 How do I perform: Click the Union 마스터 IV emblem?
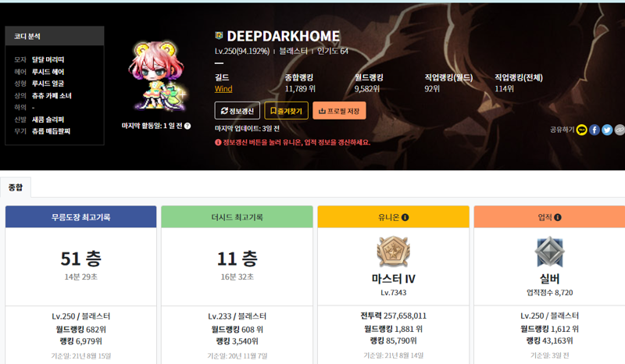click(x=393, y=252)
